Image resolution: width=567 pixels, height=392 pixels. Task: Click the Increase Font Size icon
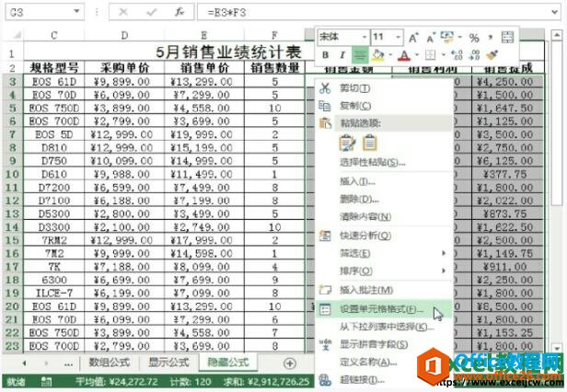(413, 37)
